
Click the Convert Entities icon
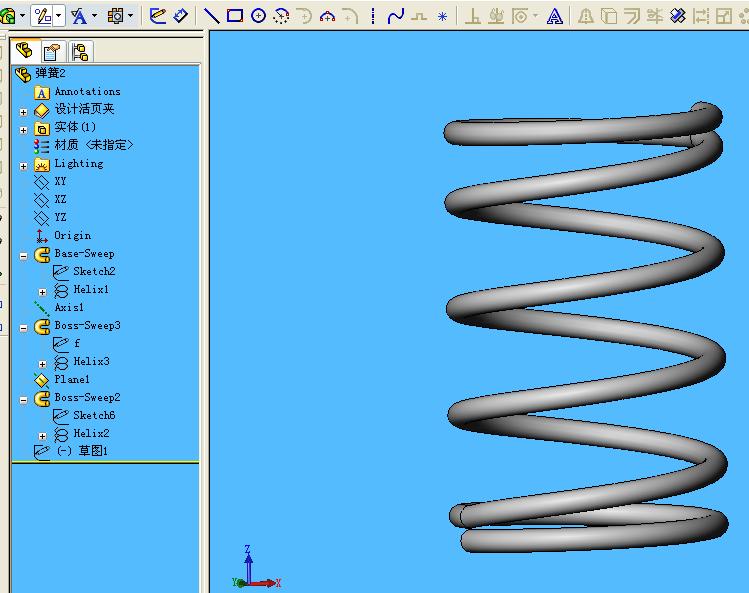(x=609, y=16)
